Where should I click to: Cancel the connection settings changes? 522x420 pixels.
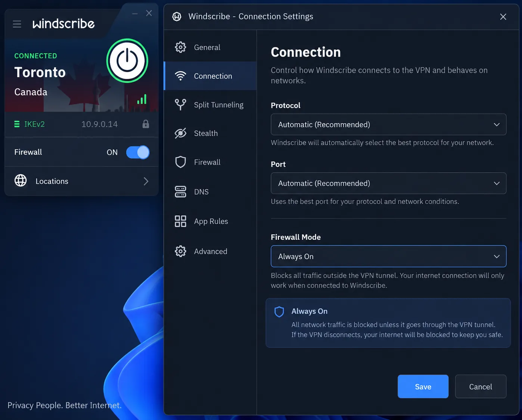click(481, 386)
